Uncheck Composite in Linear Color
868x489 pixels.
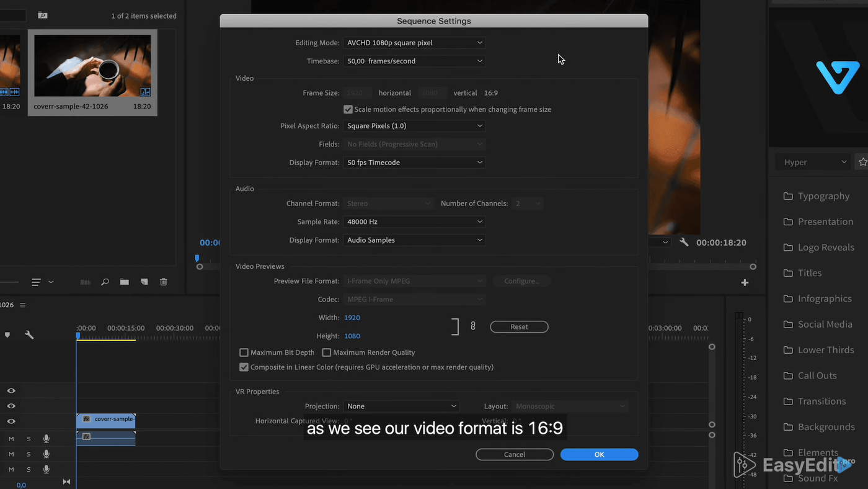(244, 367)
